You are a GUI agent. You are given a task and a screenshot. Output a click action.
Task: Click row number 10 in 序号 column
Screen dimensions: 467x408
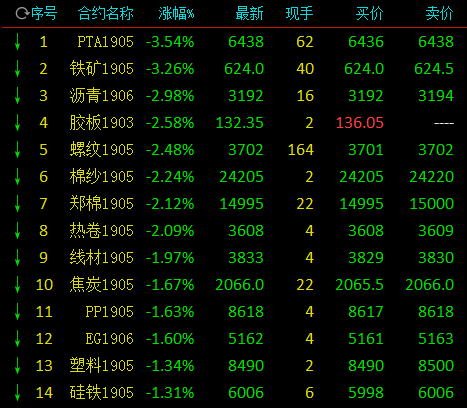click(44, 285)
